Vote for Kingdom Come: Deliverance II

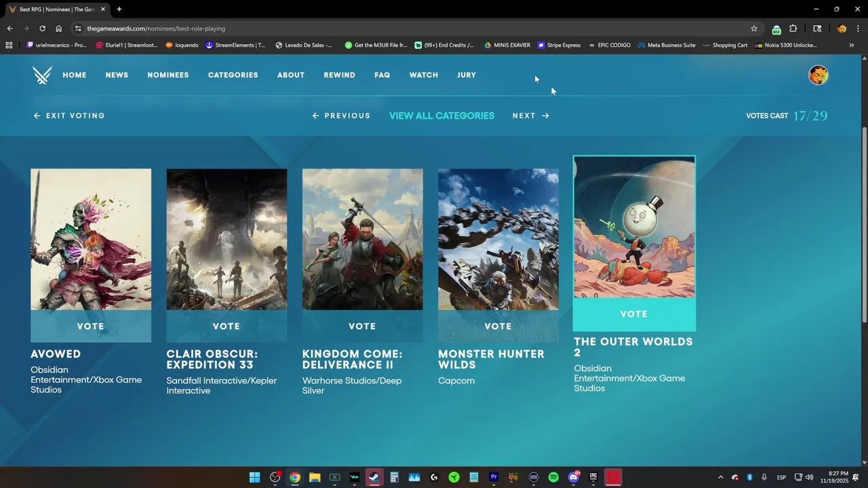click(x=362, y=326)
